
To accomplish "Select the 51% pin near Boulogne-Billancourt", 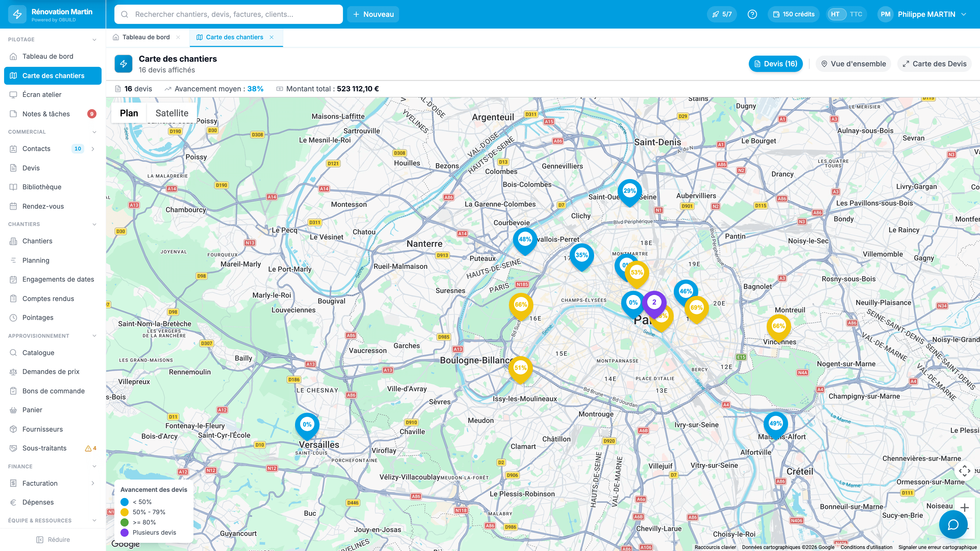I will pyautogui.click(x=520, y=370).
